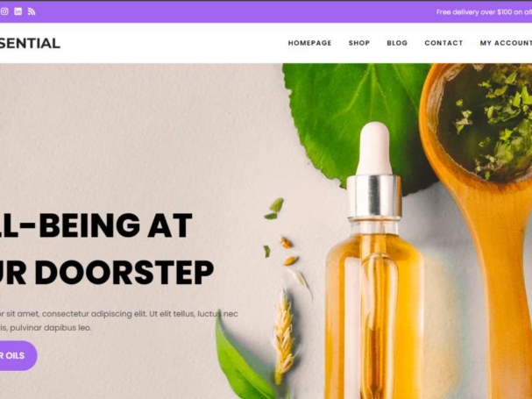Click the free delivery over $100 notice
532x399 pixels.
pos(484,12)
